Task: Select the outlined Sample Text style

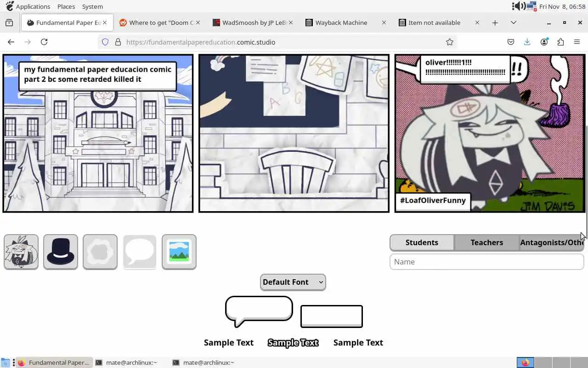Action: [x=293, y=343]
